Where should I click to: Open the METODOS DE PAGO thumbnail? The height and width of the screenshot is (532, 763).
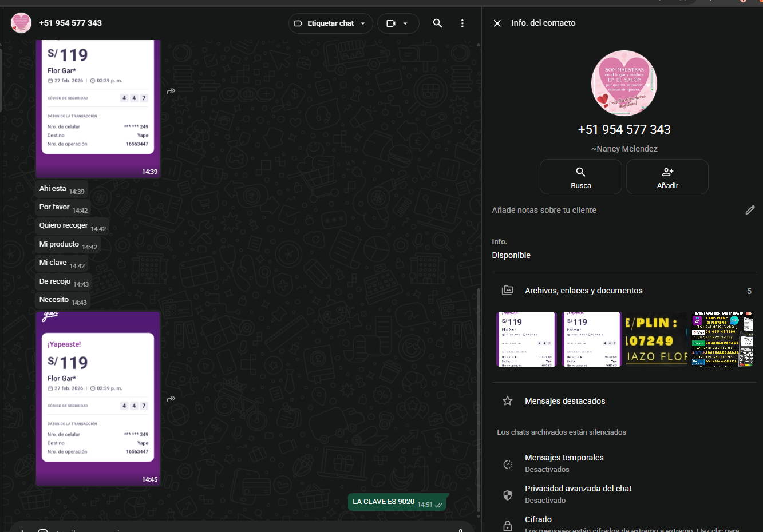tap(722, 339)
